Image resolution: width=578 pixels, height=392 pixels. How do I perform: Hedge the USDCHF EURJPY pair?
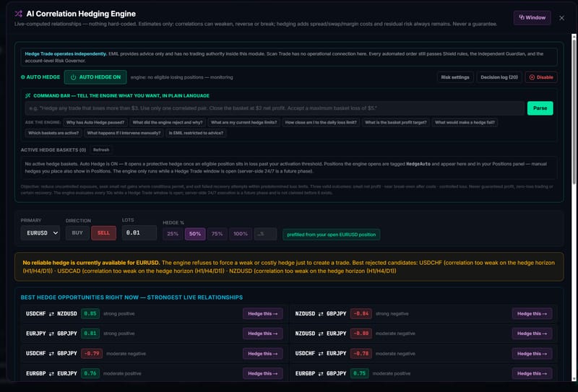click(532, 354)
